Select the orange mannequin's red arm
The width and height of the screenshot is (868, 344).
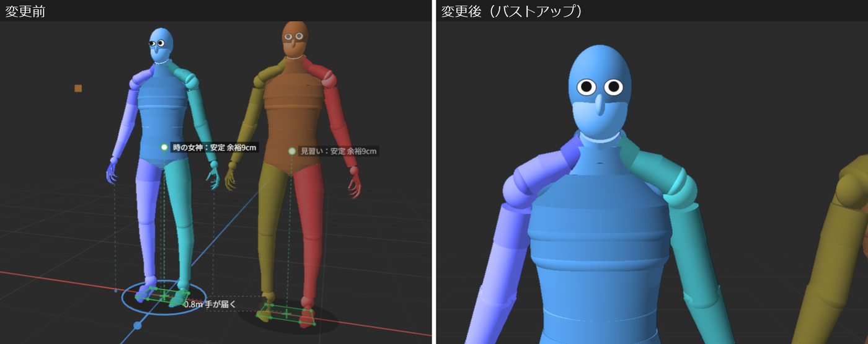[339, 124]
